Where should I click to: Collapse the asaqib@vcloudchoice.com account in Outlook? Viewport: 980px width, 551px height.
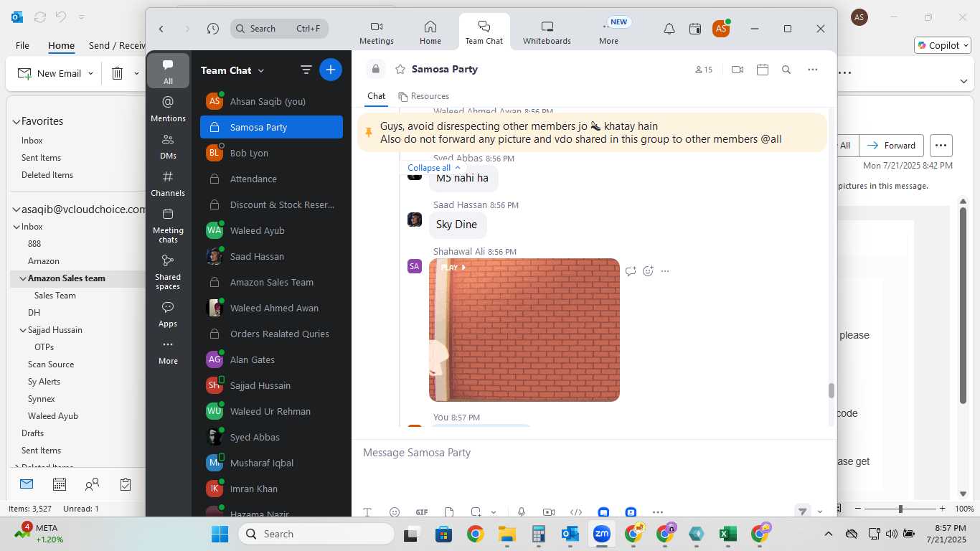[16, 209]
